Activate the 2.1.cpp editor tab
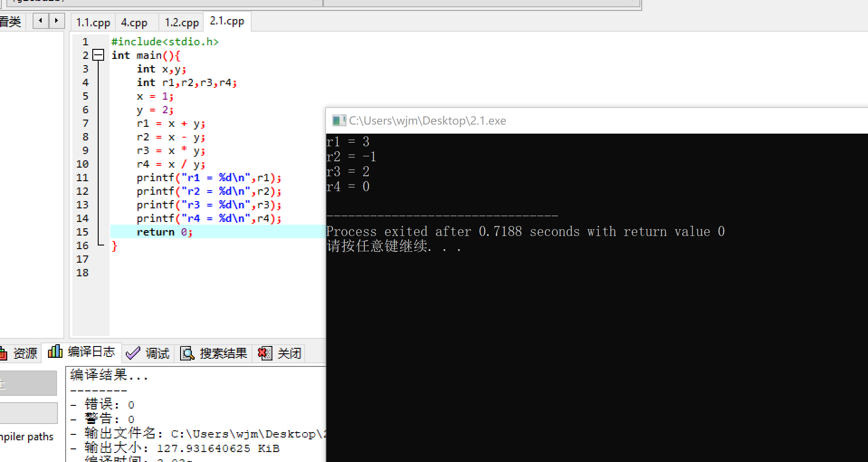 (227, 21)
